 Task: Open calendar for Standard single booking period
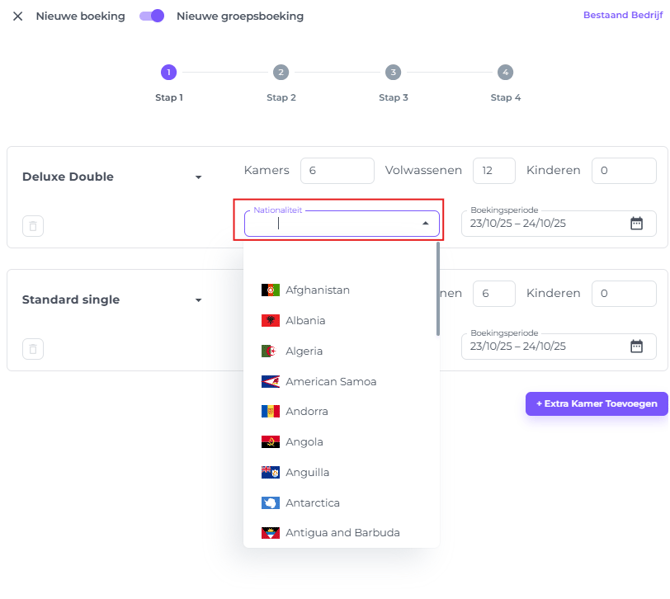click(636, 346)
